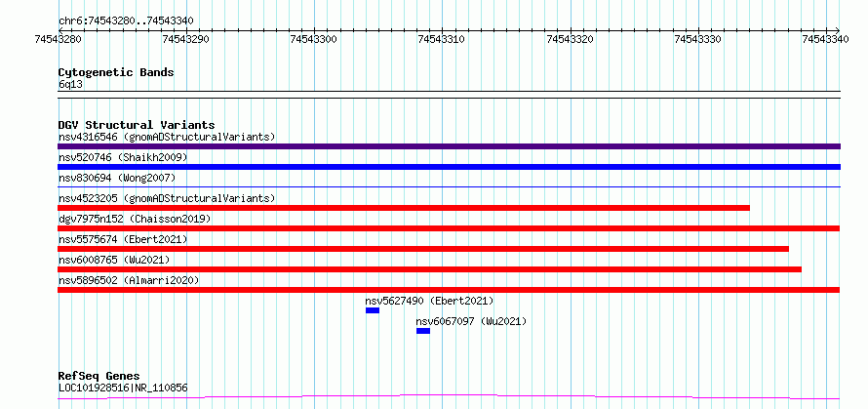Open nsv5627490 (Ebert2021) variant label
This screenshot has width=868, height=409.
point(429,301)
